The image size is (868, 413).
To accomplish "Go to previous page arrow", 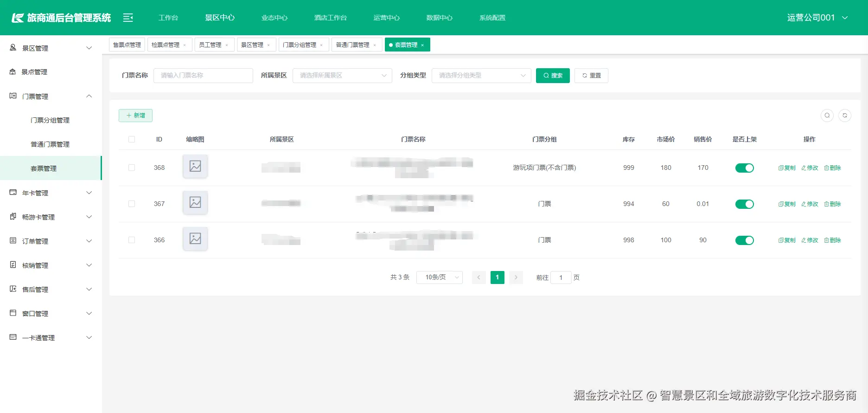I will pyautogui.click(x=479, y=277).
